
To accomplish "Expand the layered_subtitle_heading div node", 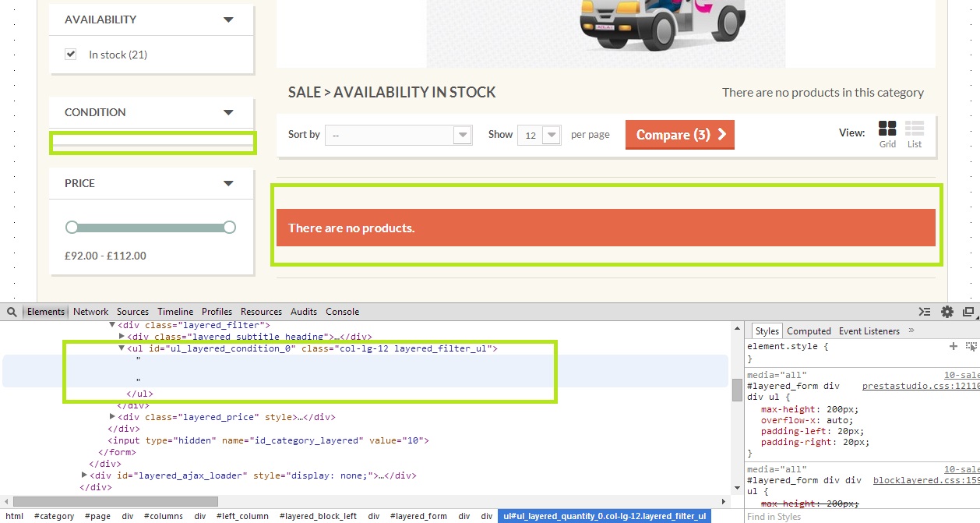I will coord(122,337).
